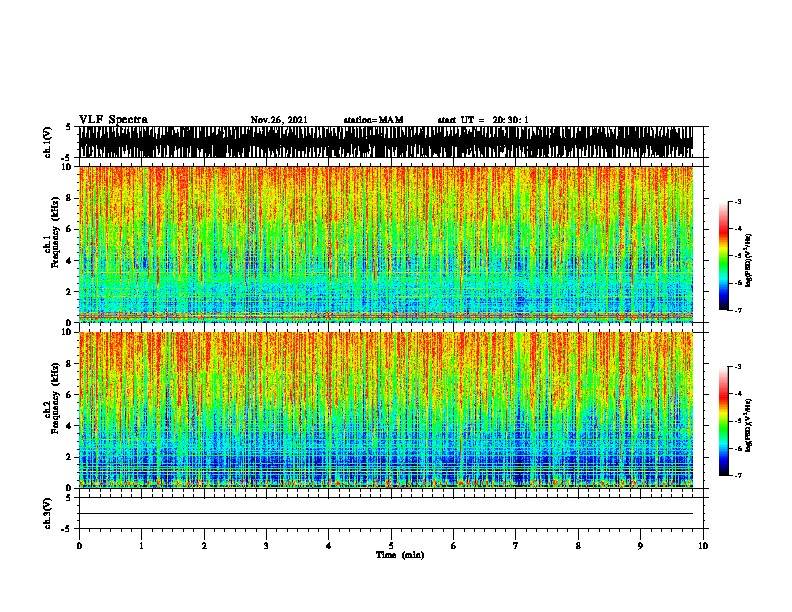
Task: Click the flat ch.3 voltage trace line
Action: (386, 514)
